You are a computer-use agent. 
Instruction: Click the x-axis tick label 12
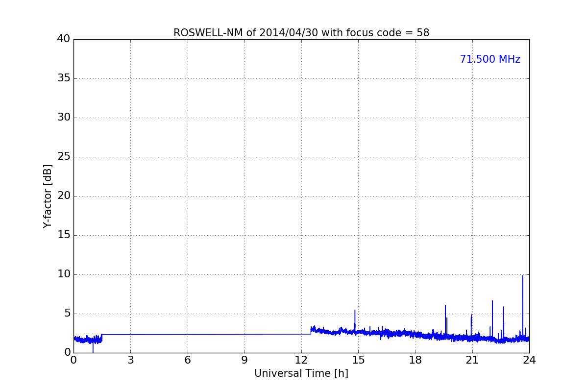[x=301, y=360]
